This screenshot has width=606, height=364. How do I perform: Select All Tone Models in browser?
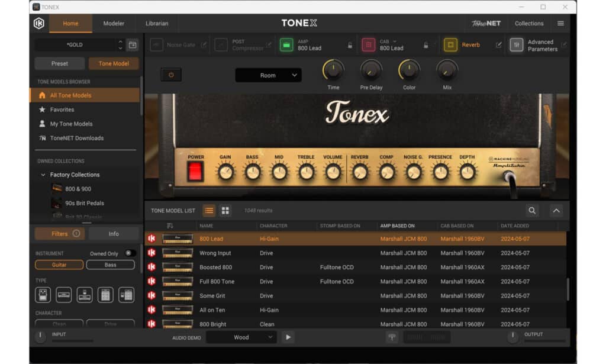[x=85, y=95]
